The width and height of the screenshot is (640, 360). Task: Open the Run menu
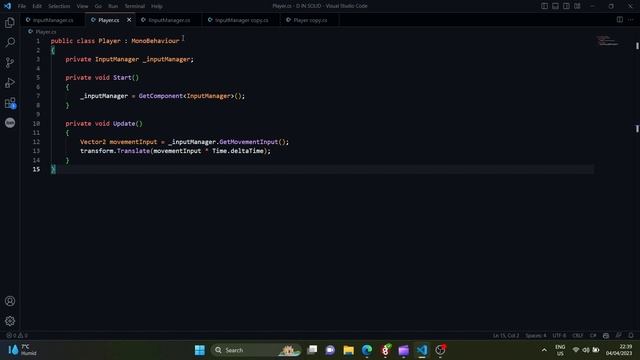click(x=113, y=6)
